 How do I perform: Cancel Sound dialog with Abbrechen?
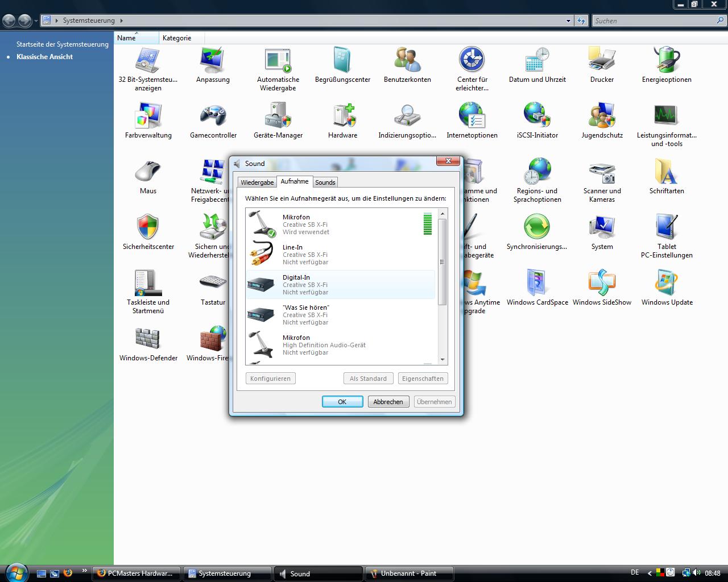[x=388, y=402]
